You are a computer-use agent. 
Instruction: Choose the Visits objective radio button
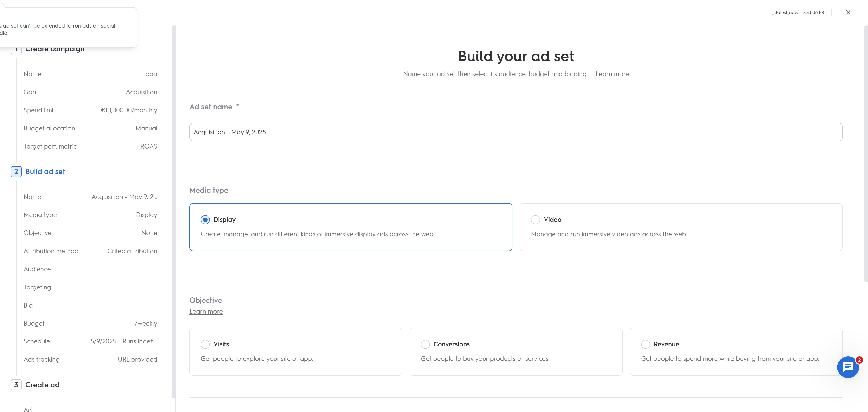[205, 344]
